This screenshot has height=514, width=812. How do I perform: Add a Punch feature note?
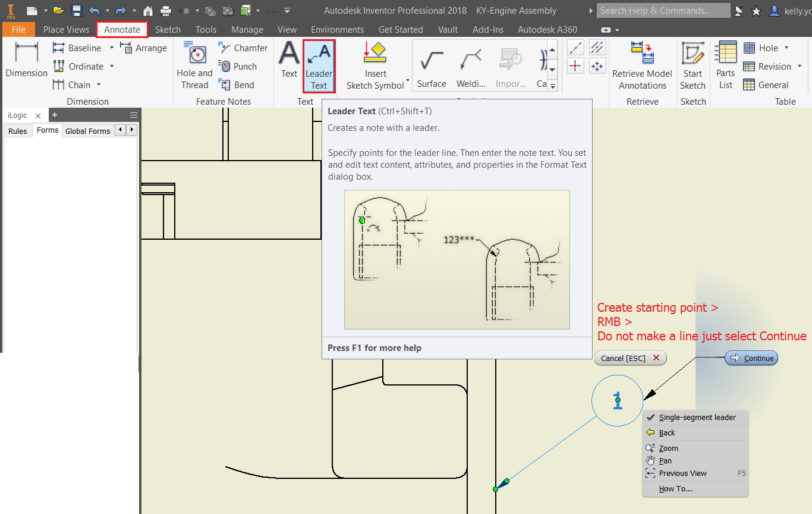pos(237,66)
